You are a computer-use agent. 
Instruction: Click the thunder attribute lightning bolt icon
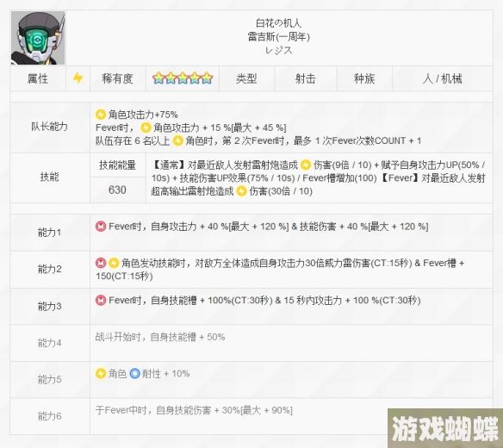click(78, 78)
